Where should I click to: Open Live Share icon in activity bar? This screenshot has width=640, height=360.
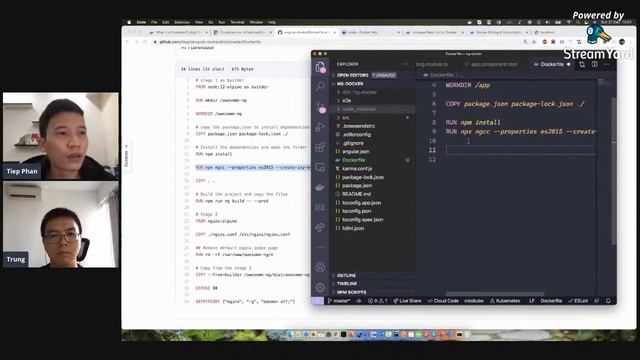click(320, 227)
